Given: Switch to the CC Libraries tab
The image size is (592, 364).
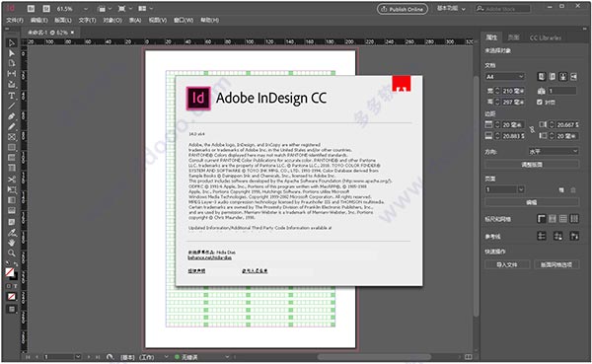Looking at the screenshot, I should click(x=546, y=37).
